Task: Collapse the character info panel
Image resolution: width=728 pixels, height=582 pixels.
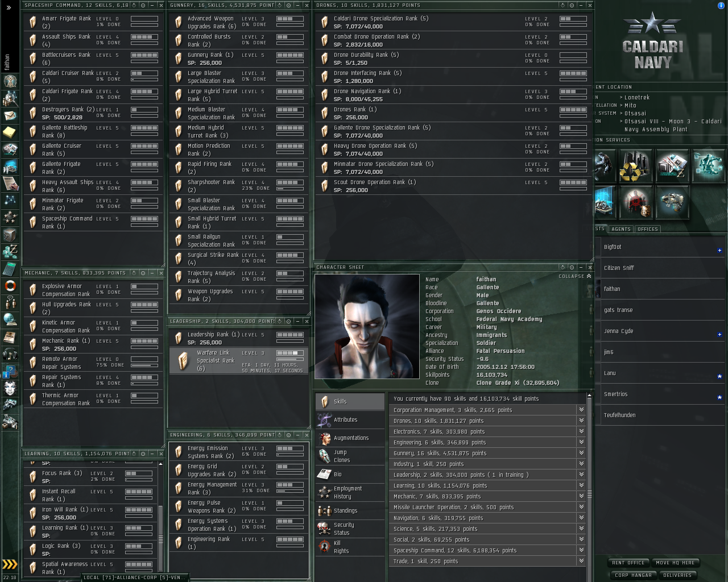Action: click(x=575, y=276)
